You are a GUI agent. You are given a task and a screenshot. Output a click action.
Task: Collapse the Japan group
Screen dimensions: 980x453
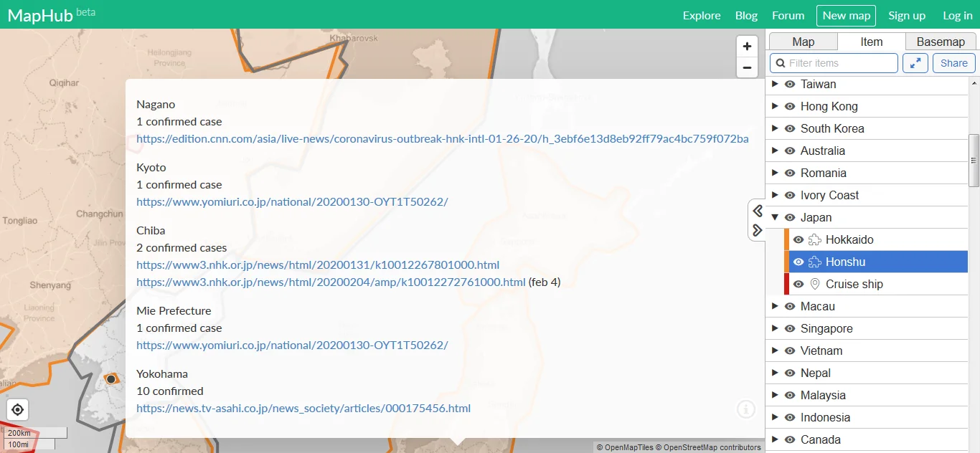click(x=775, y=217)
